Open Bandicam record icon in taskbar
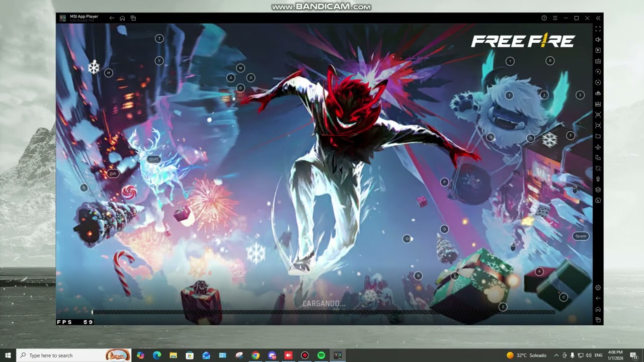This screenshot has width=644, height=362. (x=304, y=355)
